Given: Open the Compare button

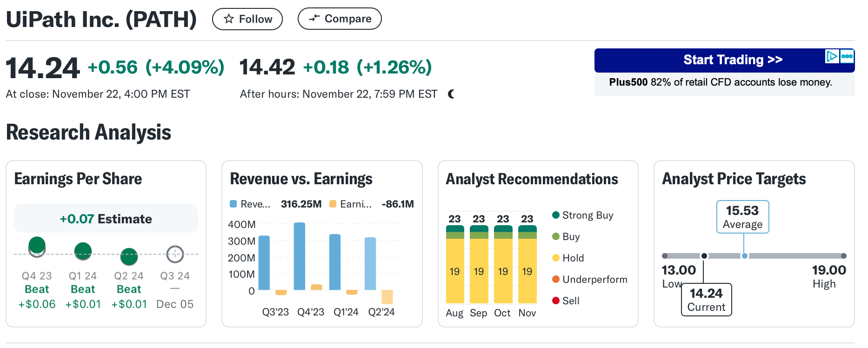Looking at the screenshot, I should (340, 19).
